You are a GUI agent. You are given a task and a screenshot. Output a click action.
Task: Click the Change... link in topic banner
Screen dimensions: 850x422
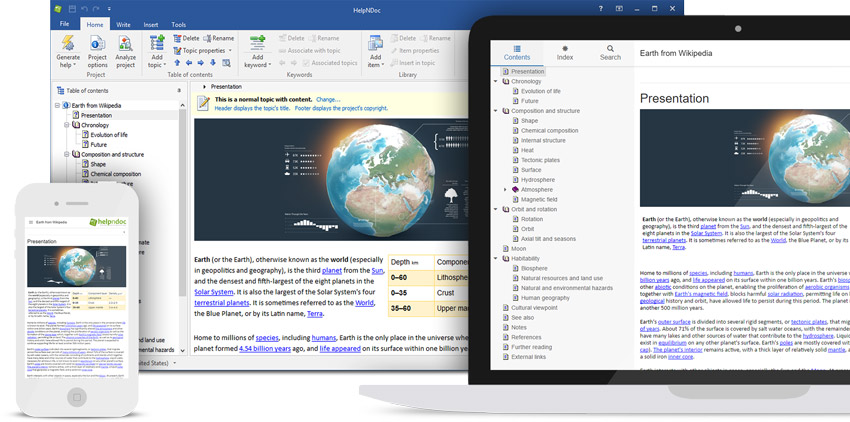[x=328, y=99]
